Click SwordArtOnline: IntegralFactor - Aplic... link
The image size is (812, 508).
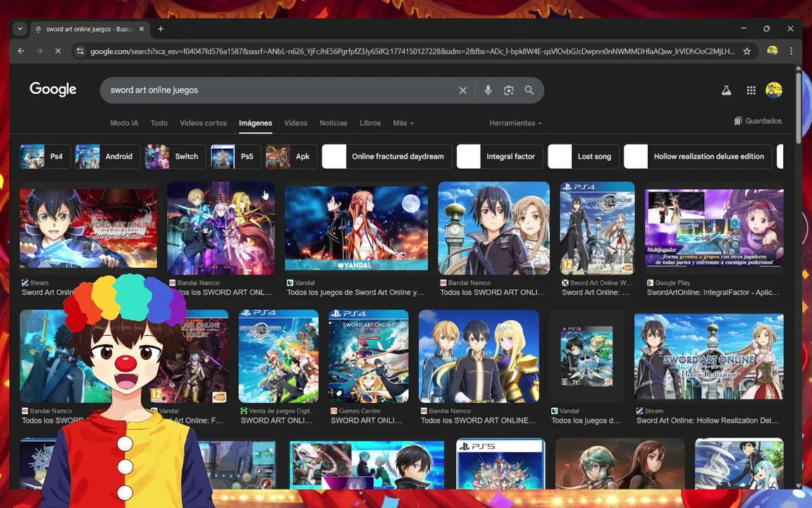713,292
